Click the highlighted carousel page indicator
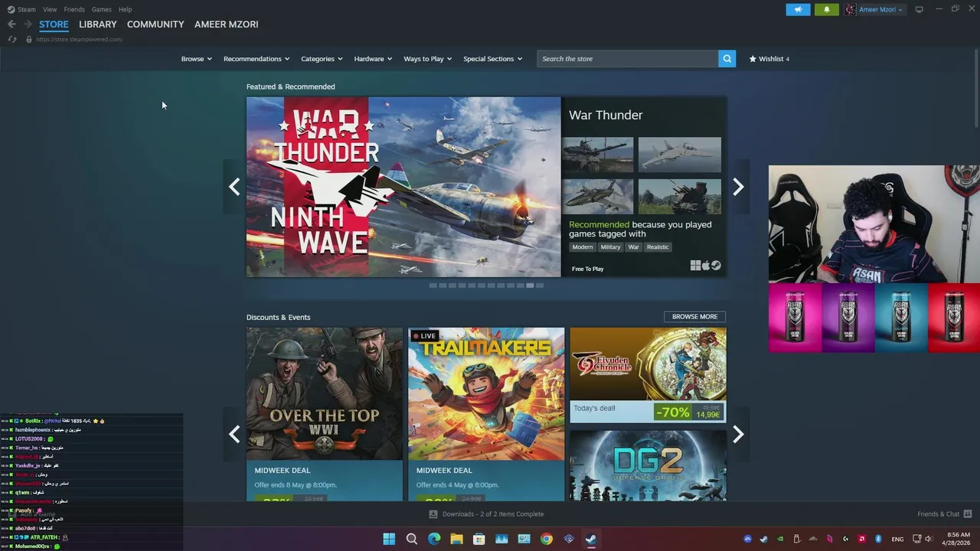 [x=530, y=285]
